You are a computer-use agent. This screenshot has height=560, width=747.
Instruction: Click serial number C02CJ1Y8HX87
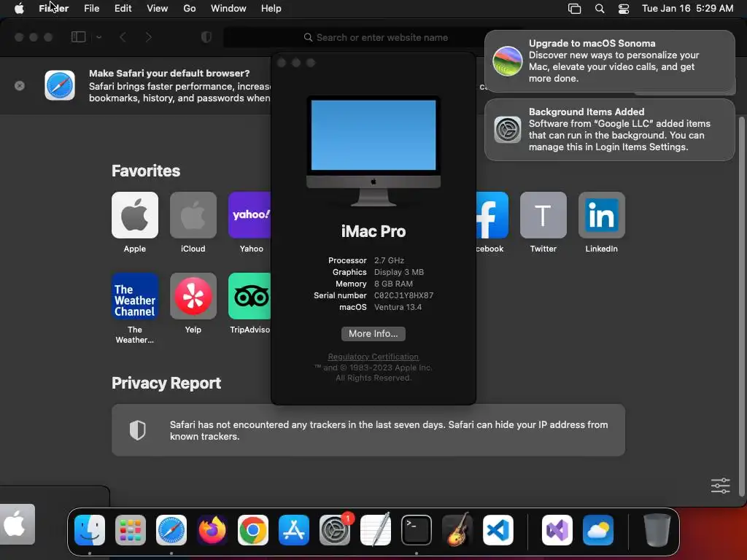pos(403,296)
